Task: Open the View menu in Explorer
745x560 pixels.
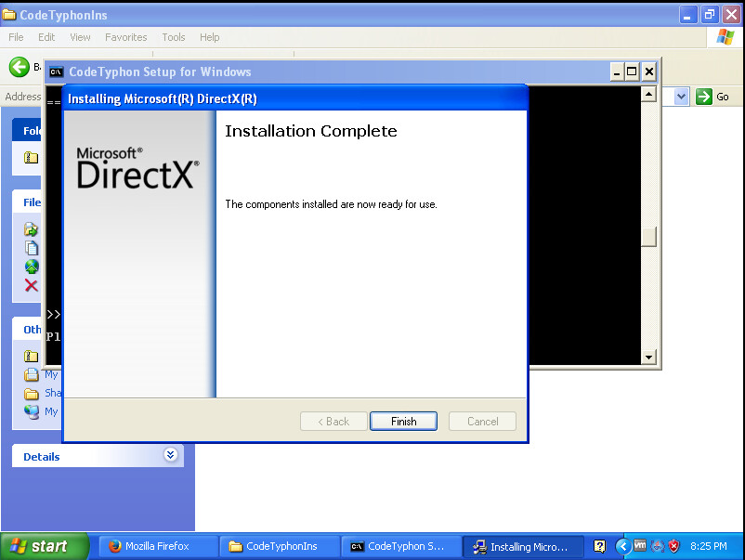Action: tap(80, 37)
